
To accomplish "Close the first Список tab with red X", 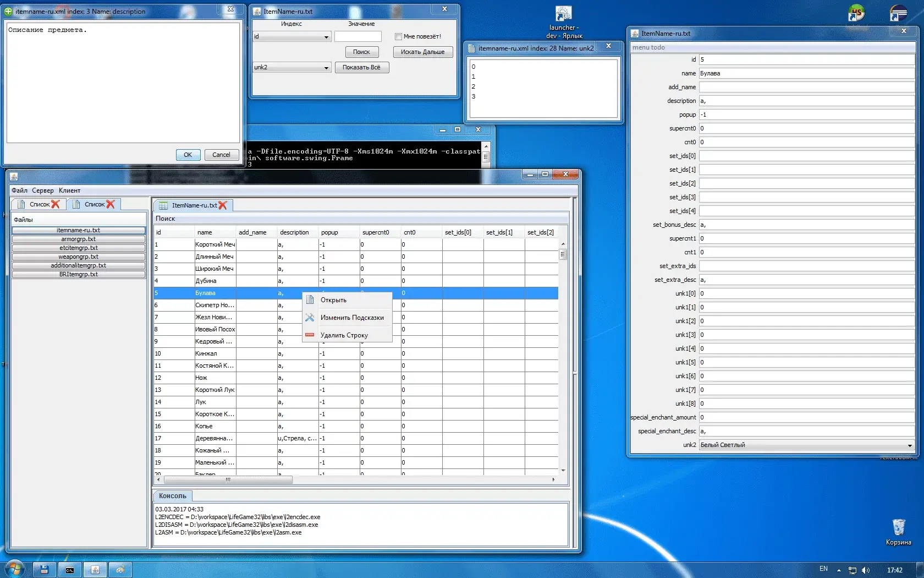I will (56, 204).
